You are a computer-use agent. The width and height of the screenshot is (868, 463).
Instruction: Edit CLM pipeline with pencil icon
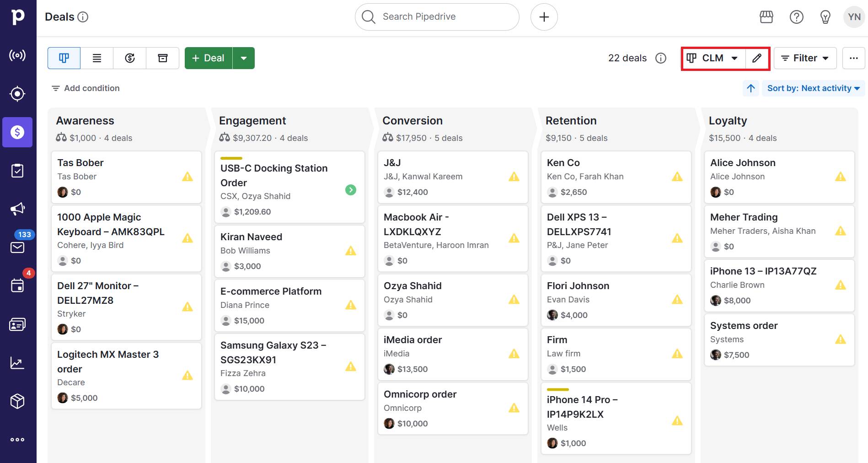click(757, 58)
